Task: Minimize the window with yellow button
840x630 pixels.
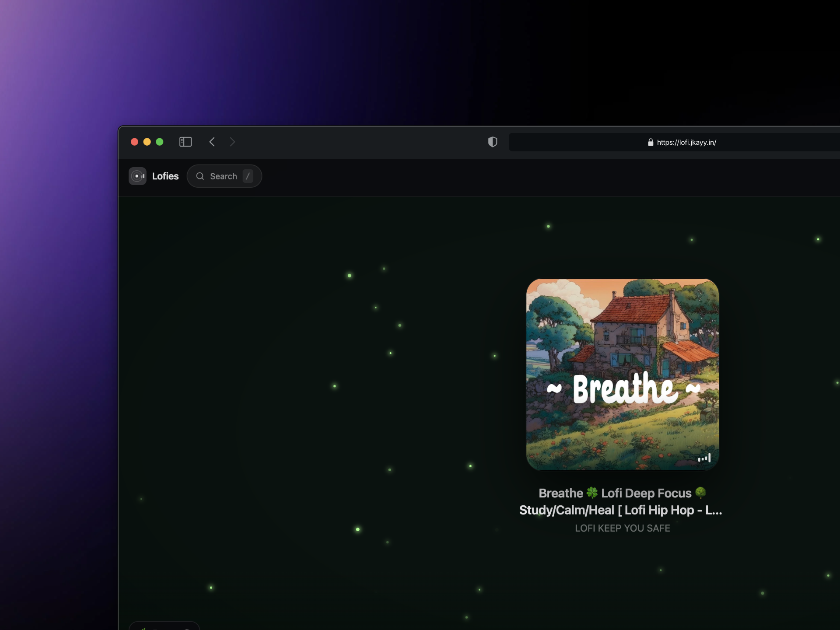Action: [x=147, y=142]
